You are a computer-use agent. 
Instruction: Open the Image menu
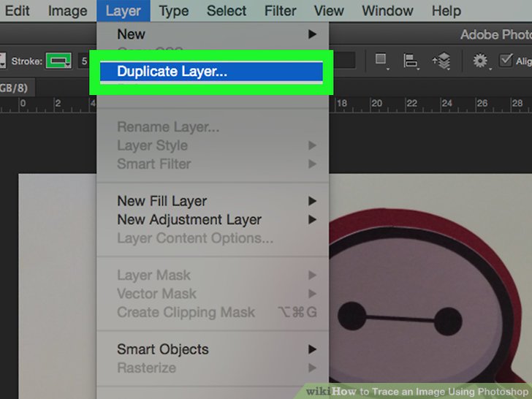pos(67,11)
